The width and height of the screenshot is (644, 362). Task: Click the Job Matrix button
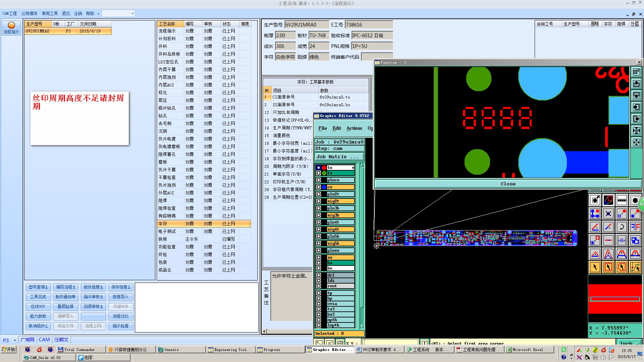pos(339,157)
